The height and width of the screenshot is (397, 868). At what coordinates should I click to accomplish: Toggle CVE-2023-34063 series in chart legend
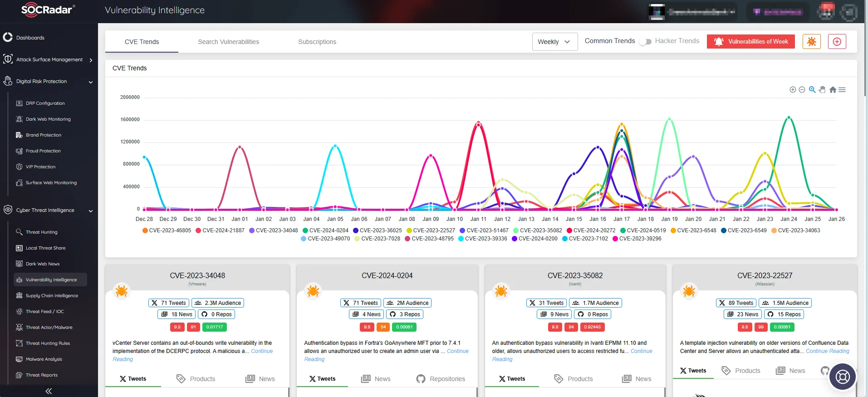796,230
